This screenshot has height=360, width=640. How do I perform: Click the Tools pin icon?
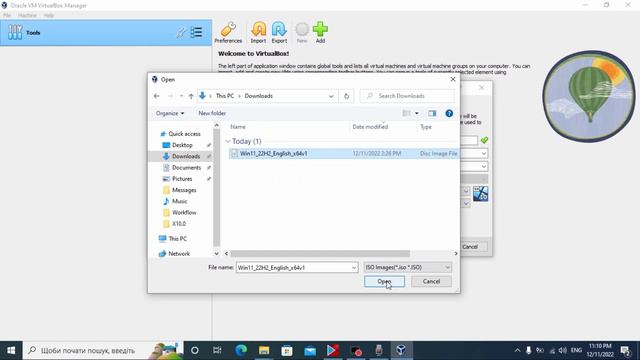(181, 32)
